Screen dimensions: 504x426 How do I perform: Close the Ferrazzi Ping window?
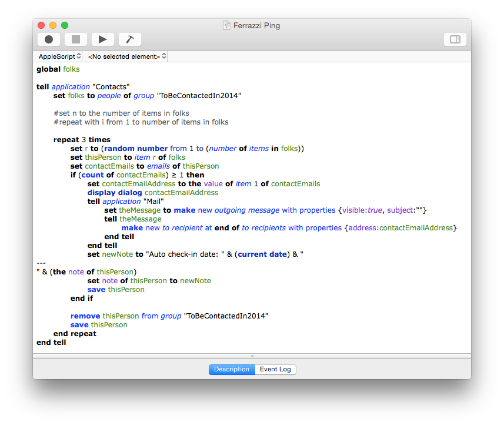tap(41, 25)
